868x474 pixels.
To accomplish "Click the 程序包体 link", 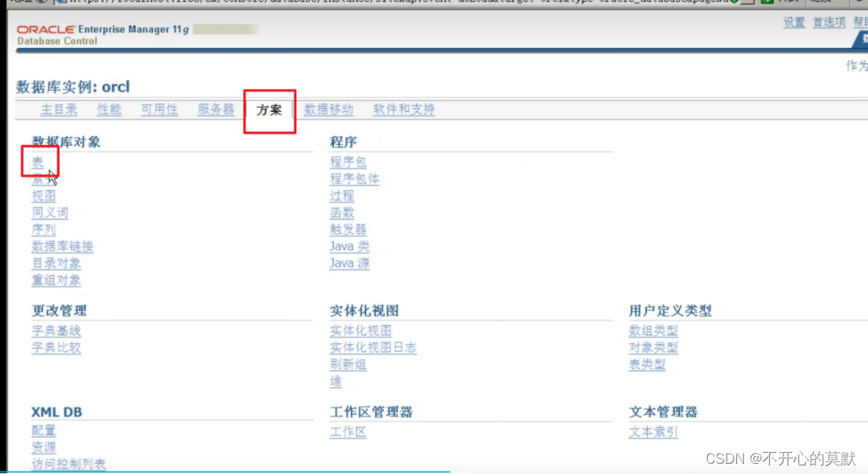I will pos(354,179).
